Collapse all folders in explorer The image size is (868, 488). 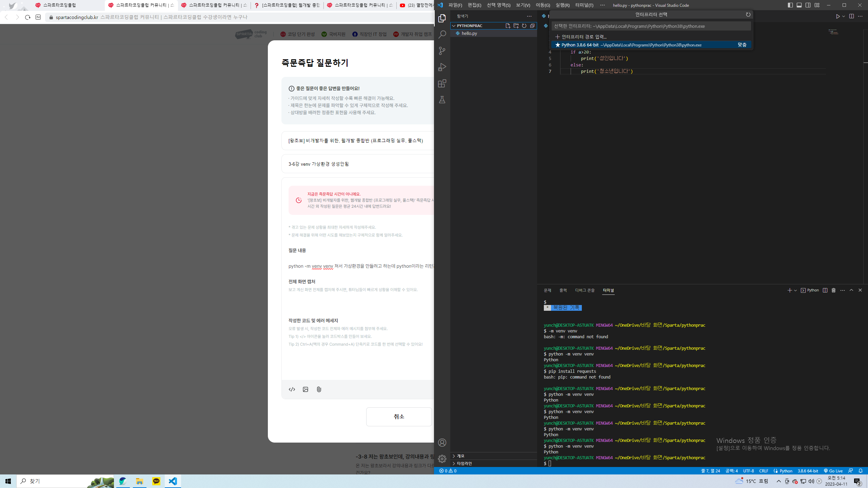532,26
